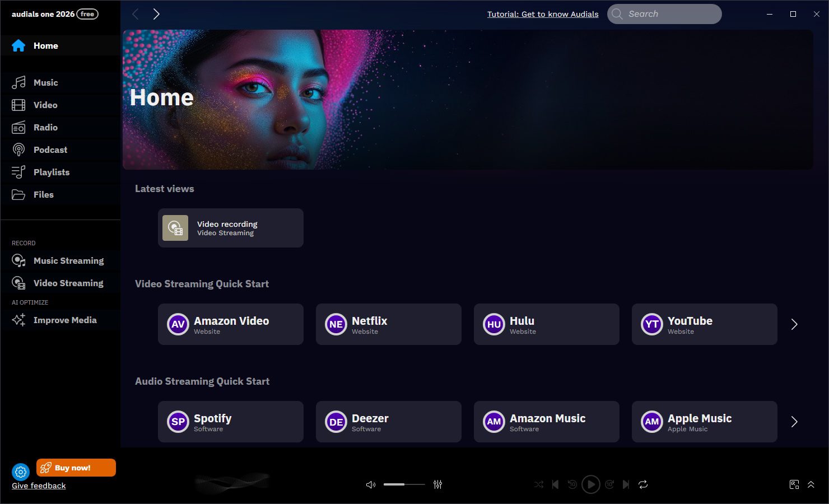Image resolution: width=829 pixels, height=504 pixels.
Task: Expand the player panel with double chevron
Action: [x=811, y=484]
